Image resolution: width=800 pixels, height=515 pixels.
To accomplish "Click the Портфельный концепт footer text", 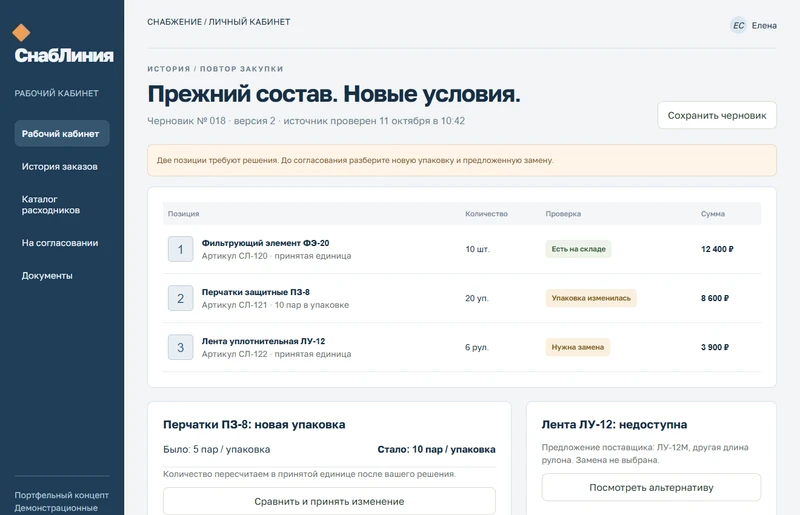I will 61,495.
